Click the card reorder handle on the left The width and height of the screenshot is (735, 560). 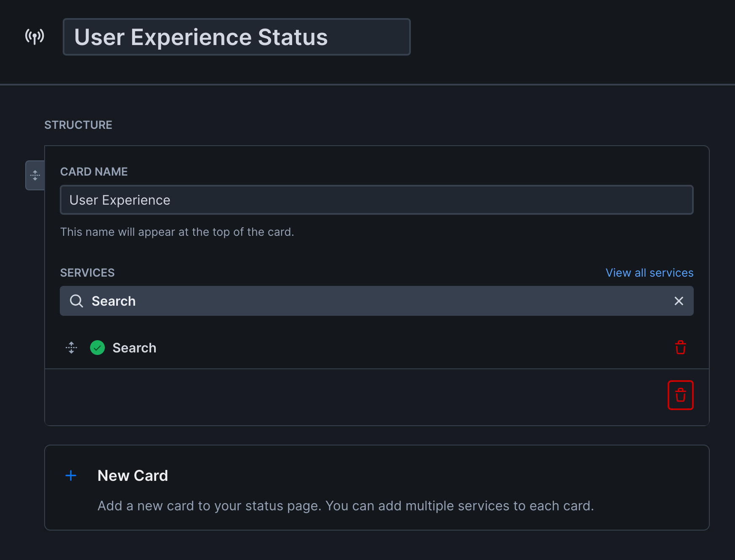point(35,175)
